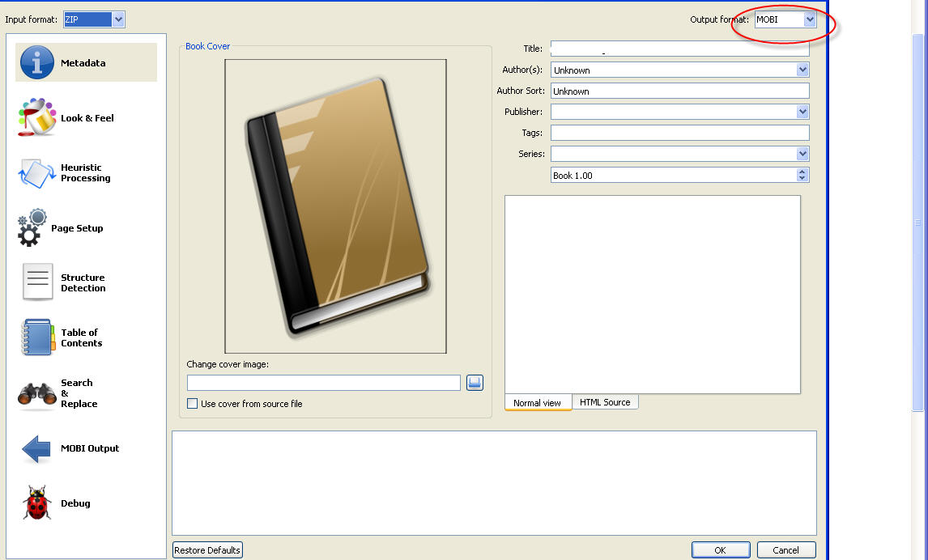Click the comments editor area
The image size is (928, 560).
coord(652,295)
